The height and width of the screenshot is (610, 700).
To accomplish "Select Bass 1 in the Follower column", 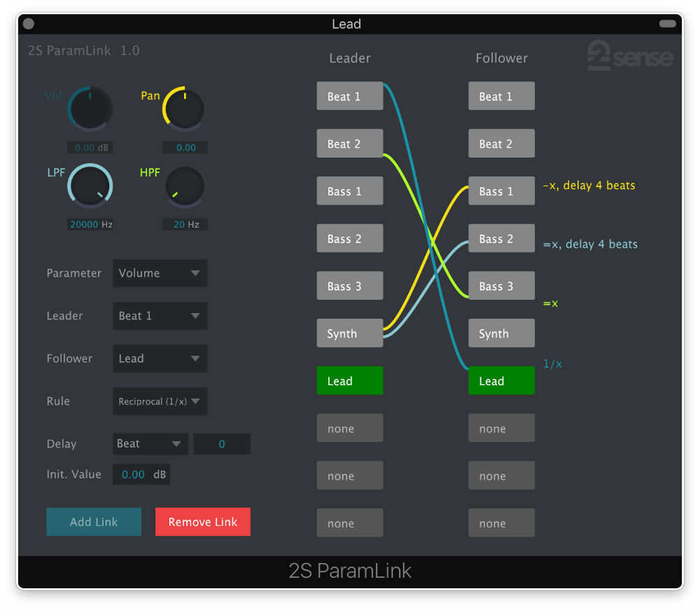I will [x=501, y=190].
